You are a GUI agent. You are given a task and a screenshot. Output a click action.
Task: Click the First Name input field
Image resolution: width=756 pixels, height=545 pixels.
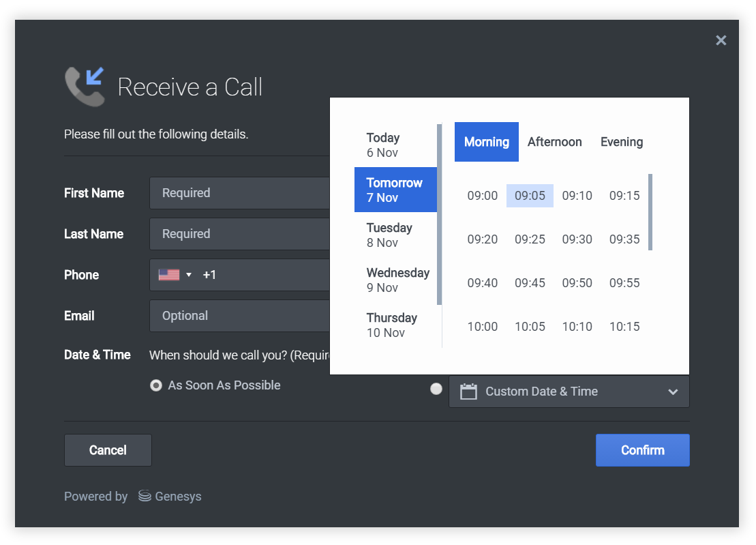click(239, 193)
